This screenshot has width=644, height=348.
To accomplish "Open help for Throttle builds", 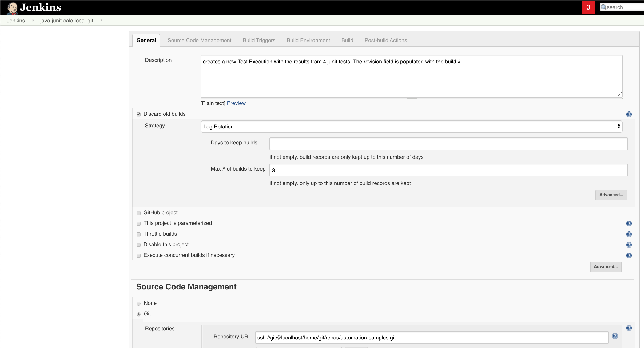I will 629,234.
